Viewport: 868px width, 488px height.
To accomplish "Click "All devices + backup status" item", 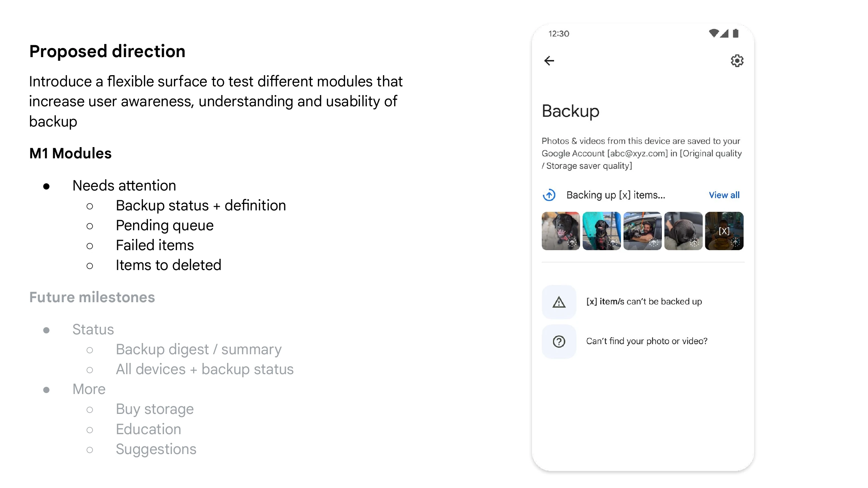I will [x=205, y=369].
